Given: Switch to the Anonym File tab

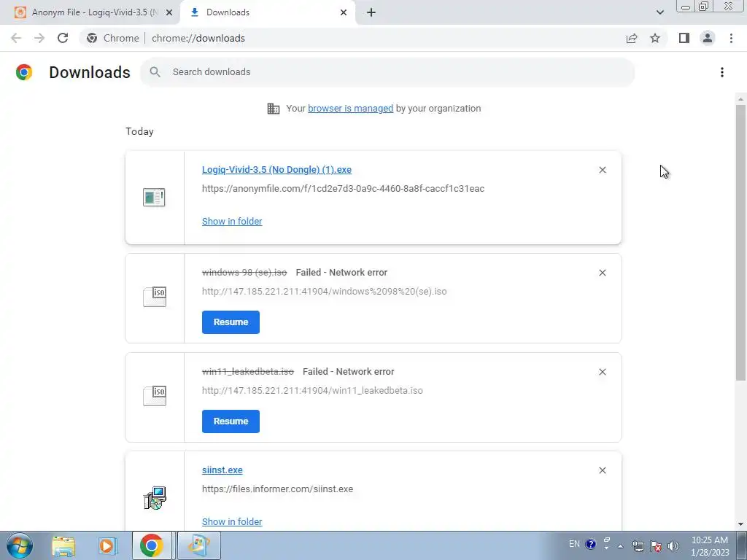Looking at the screenshot, I should pyautogui.click(x=90, y=12).
